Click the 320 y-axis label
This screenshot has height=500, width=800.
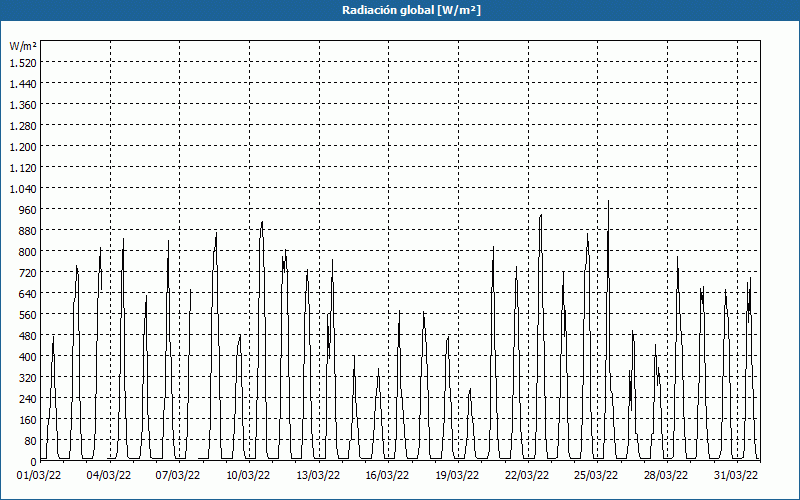pyautogui.click(x=28, y=378)
